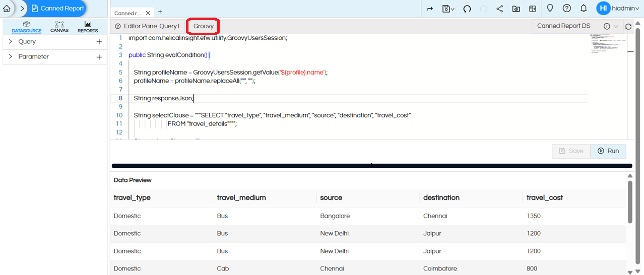Add a new Query with plus icon
Screen dimensions: 644x275
(99, 42)
